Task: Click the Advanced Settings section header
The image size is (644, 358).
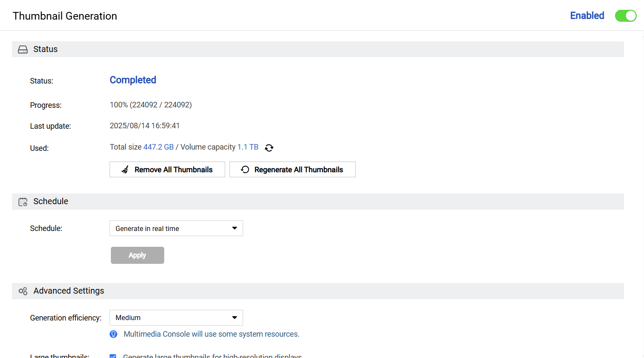Action: click(69, 291)
